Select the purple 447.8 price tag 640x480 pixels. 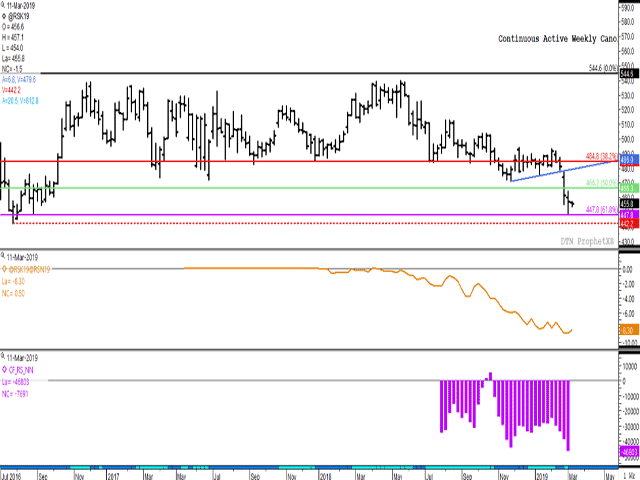point(627,214)
